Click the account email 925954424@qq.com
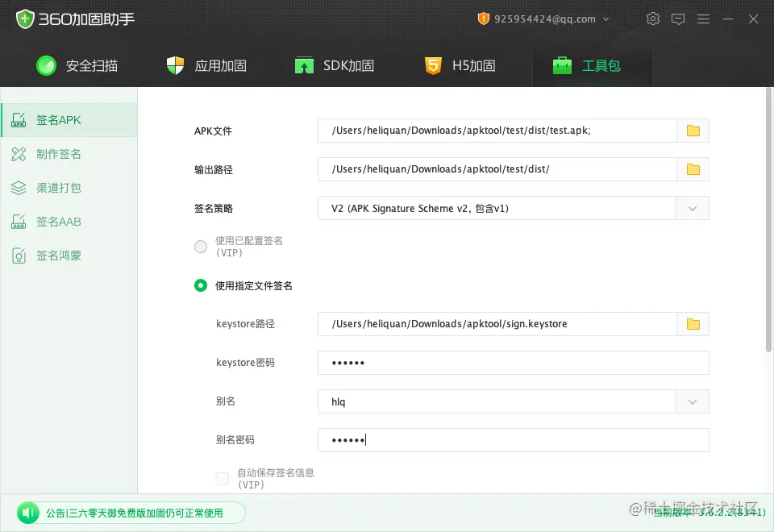This screenshot has height=532, width=774. tap(544, 19)
